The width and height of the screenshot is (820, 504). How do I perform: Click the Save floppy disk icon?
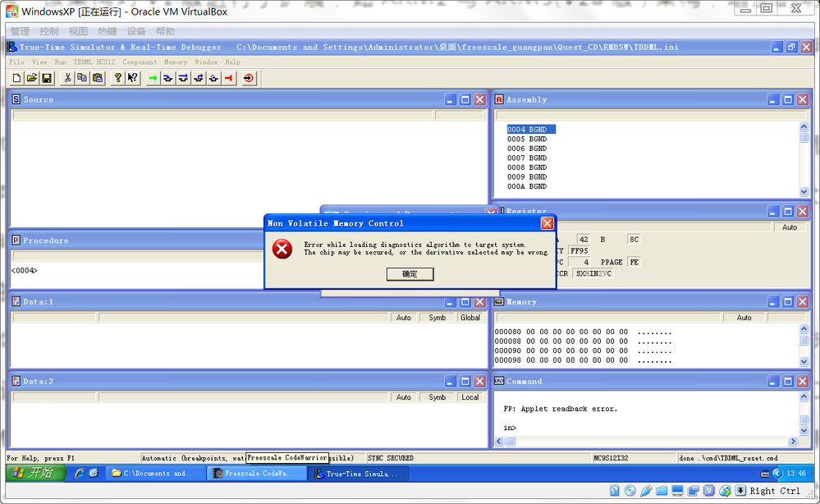47,79
